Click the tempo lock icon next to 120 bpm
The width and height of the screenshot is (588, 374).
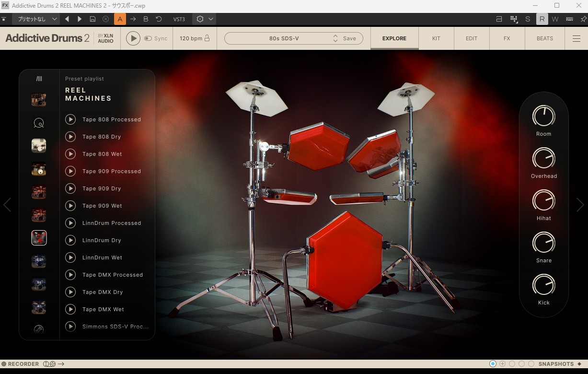click(x=207, y=38)
